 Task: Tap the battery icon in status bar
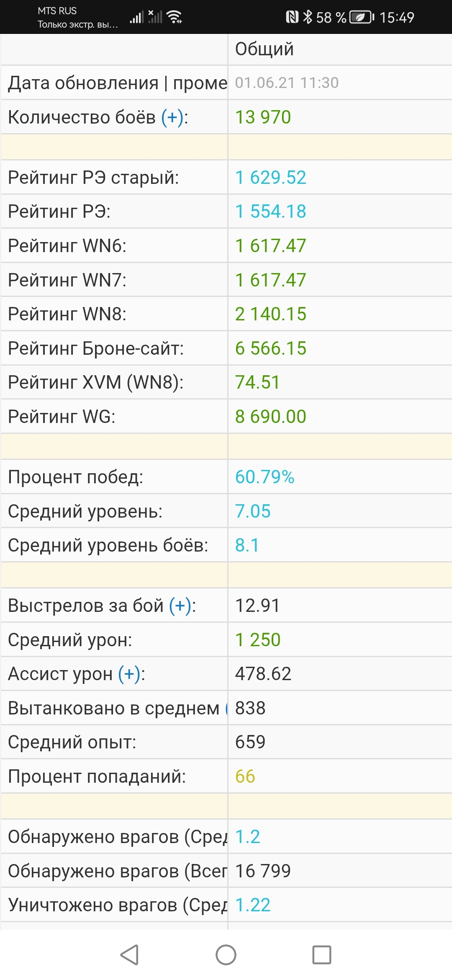coord(362,17)
